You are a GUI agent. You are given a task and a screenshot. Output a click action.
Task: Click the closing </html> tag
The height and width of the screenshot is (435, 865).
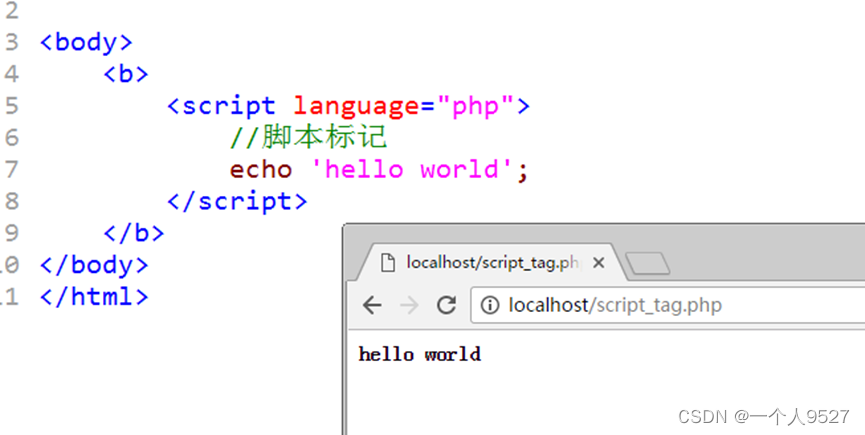[94, 297]
